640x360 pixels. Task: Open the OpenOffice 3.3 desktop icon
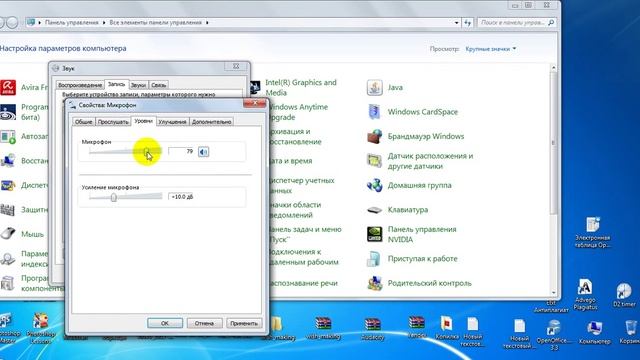553,335
